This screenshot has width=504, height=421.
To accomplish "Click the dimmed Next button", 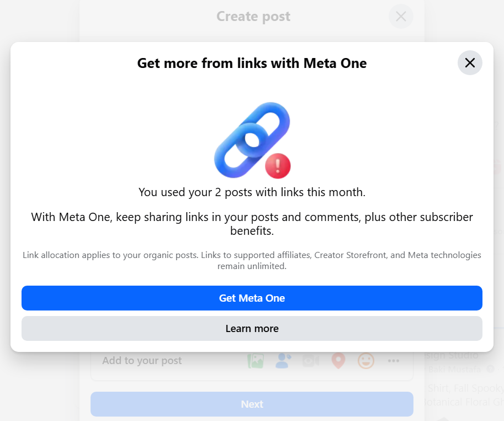I will pos(252,404).
